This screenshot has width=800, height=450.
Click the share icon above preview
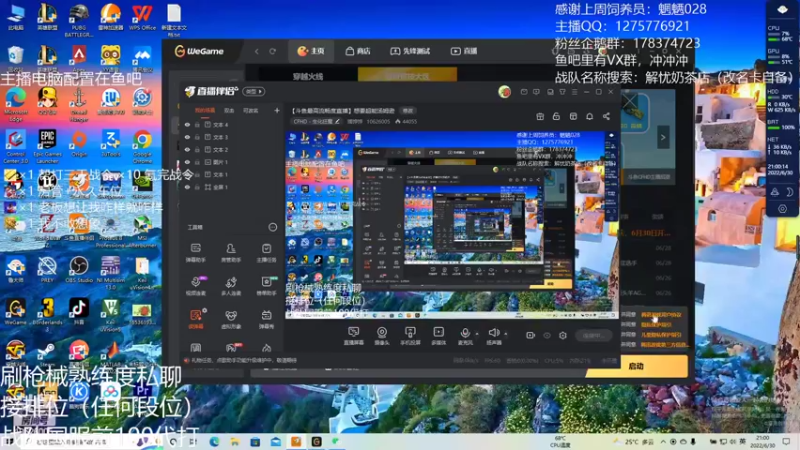pyautogui.click(x=606, y=116)
